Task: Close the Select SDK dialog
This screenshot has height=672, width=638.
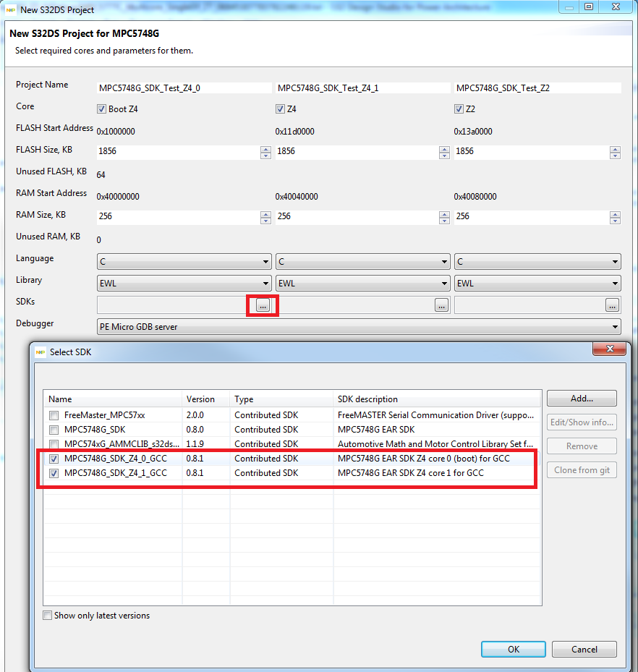Action: click(610, 349)
